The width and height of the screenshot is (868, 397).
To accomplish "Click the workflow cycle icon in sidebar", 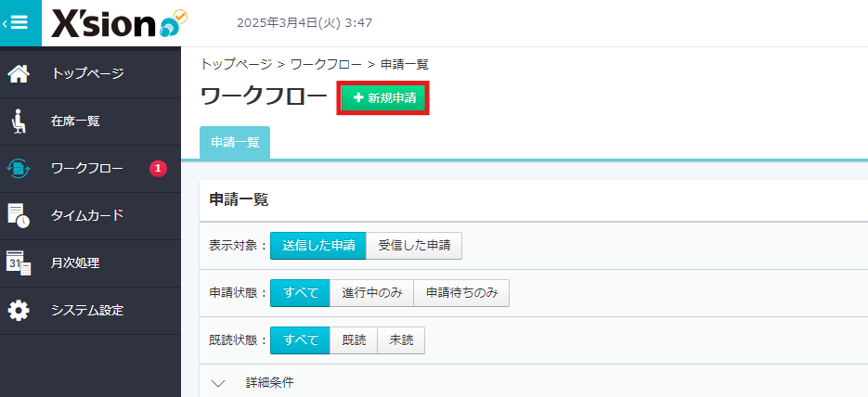I will (x=19, y=168).
